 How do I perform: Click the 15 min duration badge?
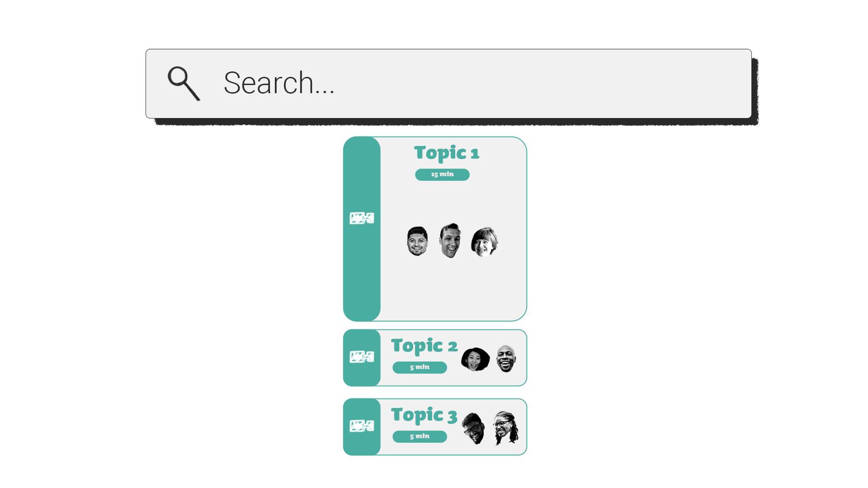442,174
